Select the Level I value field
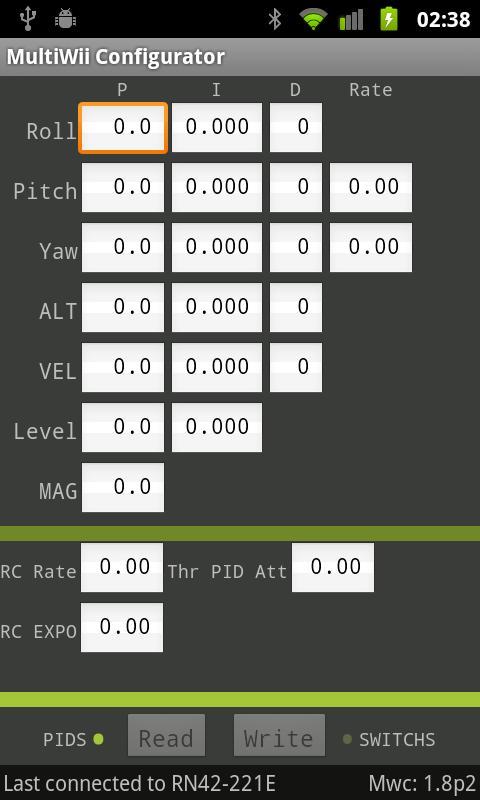The width and height of the screenshot is (480, 800). pos(217,427)
